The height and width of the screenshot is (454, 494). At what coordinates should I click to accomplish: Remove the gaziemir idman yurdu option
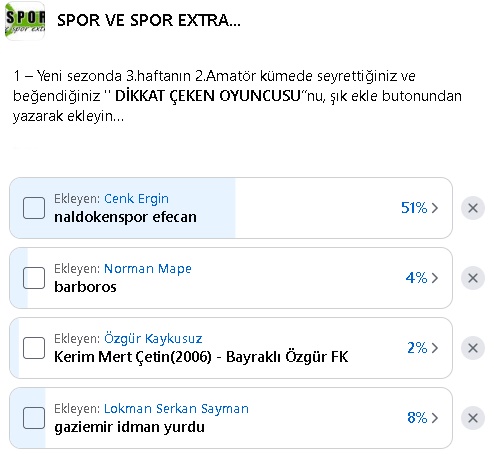click(x=473, y=418)
